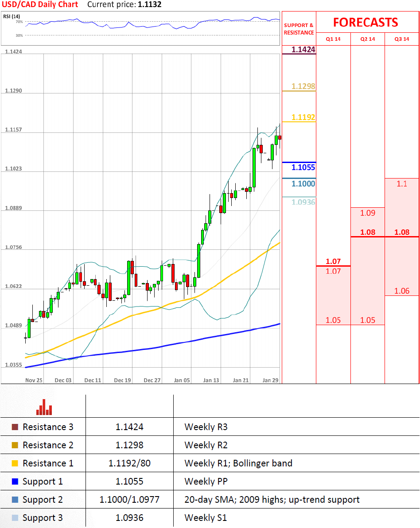Screen dimensions: 420x528
Task: Select the Q1 14 forecast column header
Action: (333, 39)
